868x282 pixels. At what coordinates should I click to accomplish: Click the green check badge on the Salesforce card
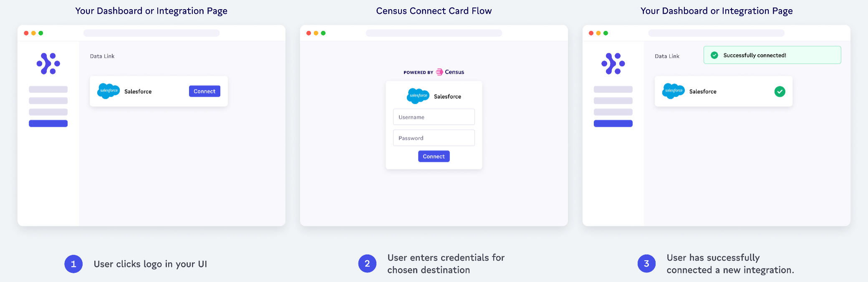pos(780,91)
